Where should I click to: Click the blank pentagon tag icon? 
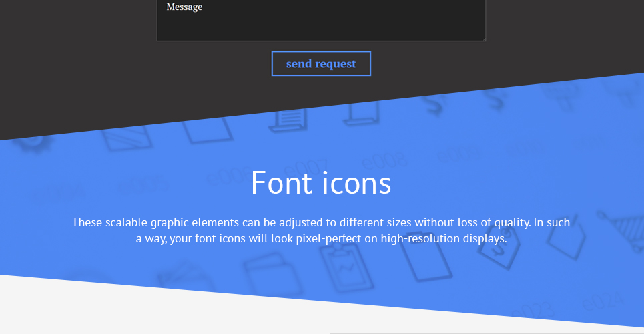pyautogui.click(x=567, y=237)
